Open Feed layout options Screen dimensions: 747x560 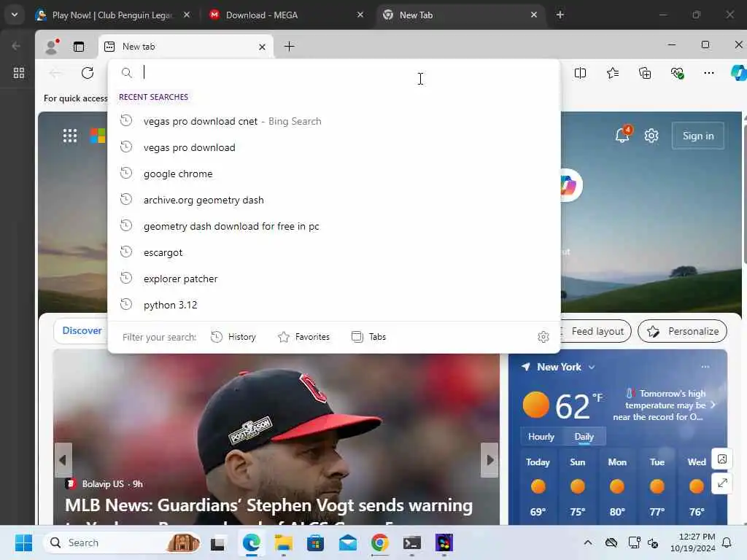(595, 331)
